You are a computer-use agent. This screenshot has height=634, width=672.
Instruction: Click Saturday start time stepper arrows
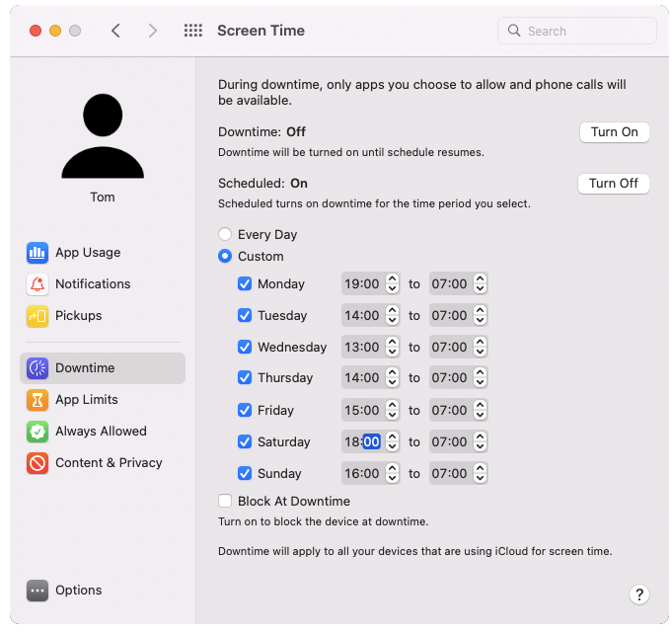pyautogui.click(x=392, y=441)
